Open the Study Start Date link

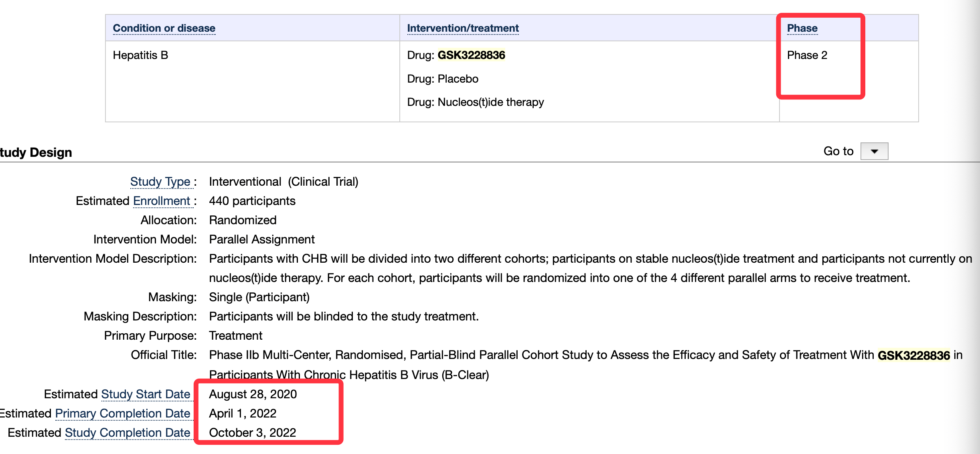click(146, 394)
